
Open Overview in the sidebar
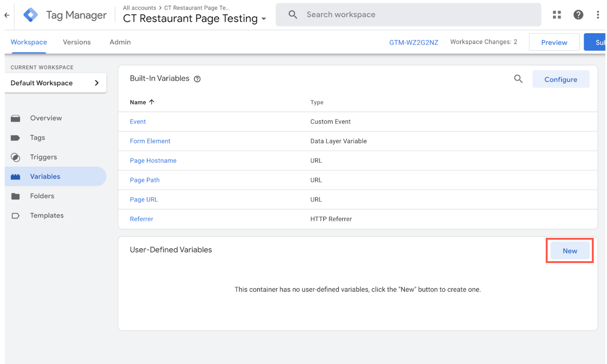click(46, 118)
